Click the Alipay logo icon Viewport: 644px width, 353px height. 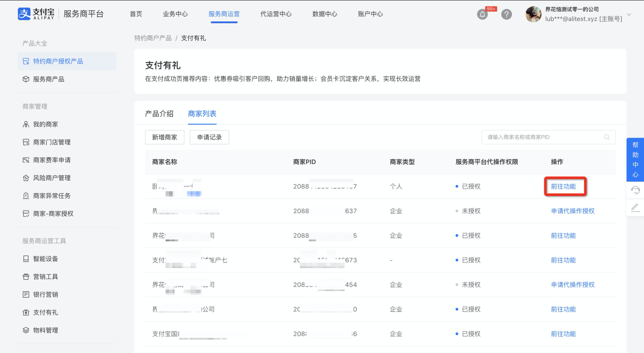pos(24,14)
